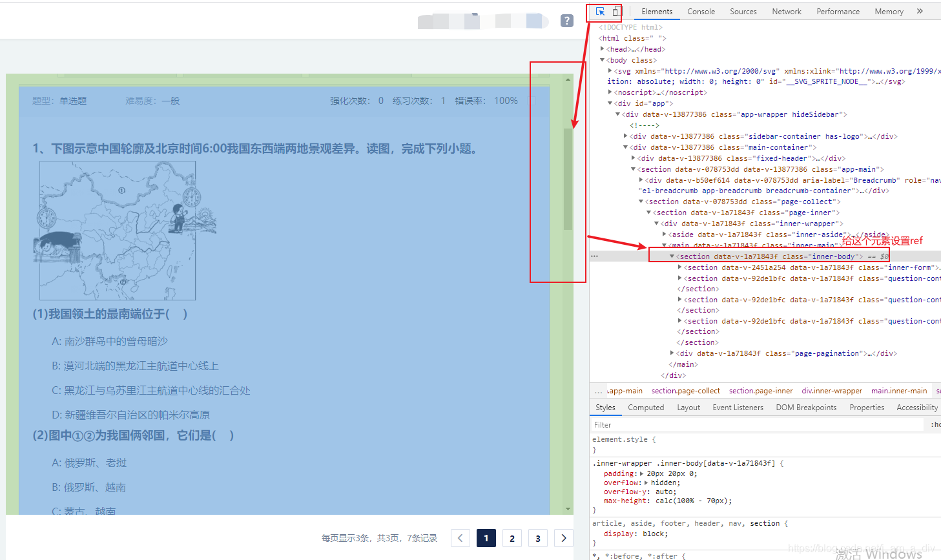Choose answer A: 俄罗斯、老挝
Screen dimensions: 941x560
tap(89, 462)
